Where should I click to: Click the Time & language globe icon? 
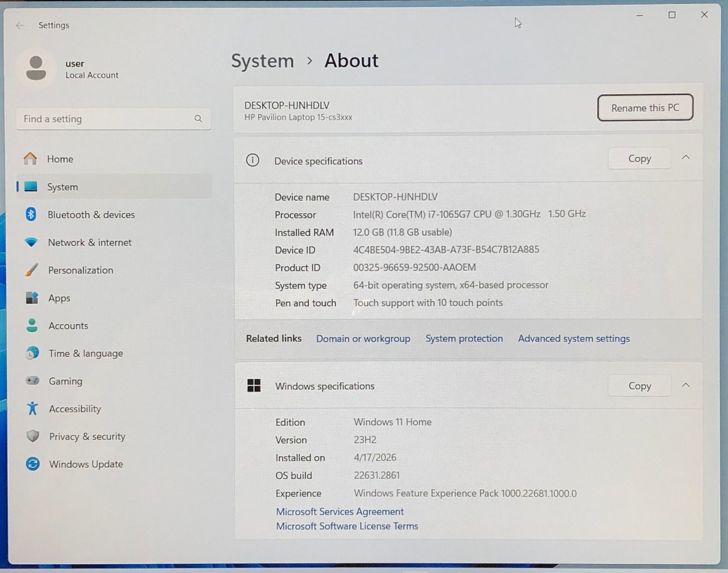click(32, 353)
